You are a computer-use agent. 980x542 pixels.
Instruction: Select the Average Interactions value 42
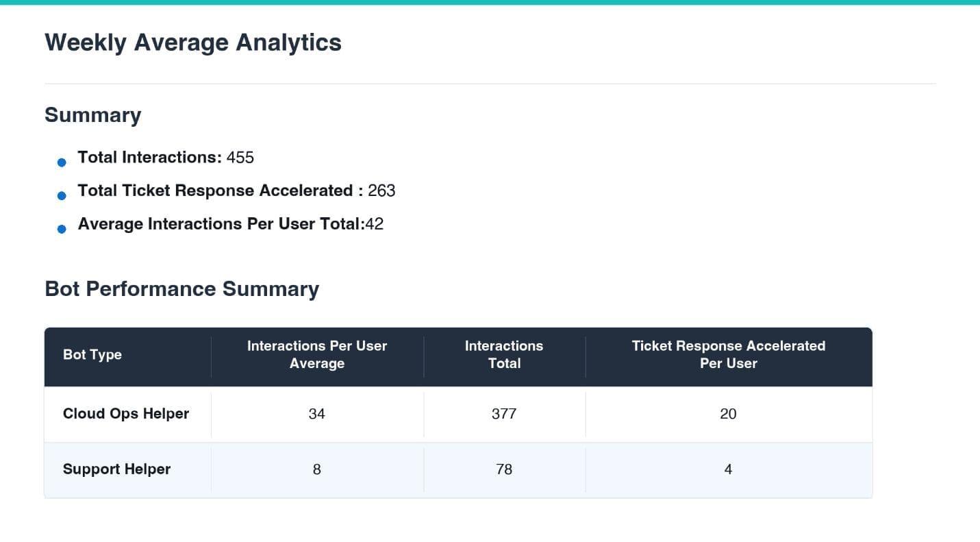(x=374, y=224)
